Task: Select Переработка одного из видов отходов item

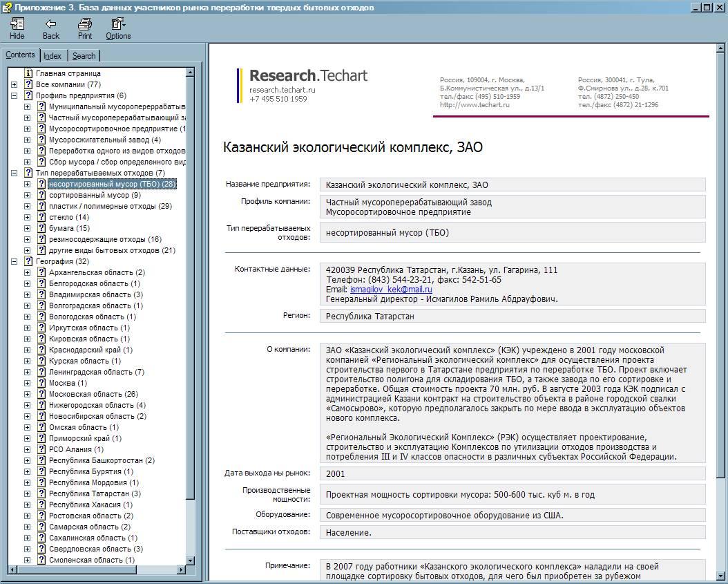Action: (117, 151)
